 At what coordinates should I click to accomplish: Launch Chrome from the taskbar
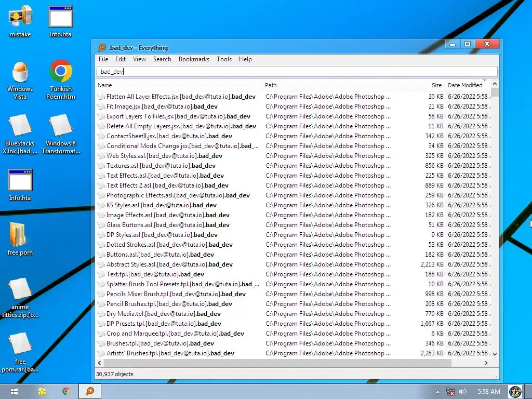click(66, 392)
